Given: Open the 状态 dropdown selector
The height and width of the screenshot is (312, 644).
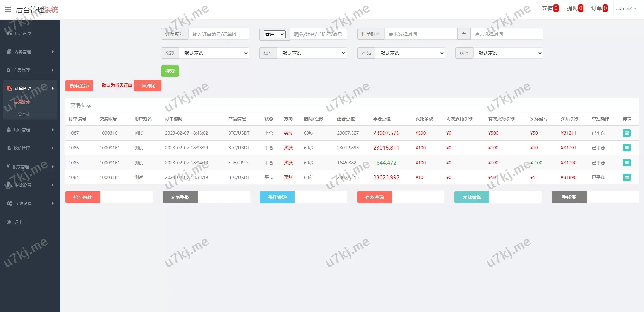Looking at the screenshot, I should (508, 53).
